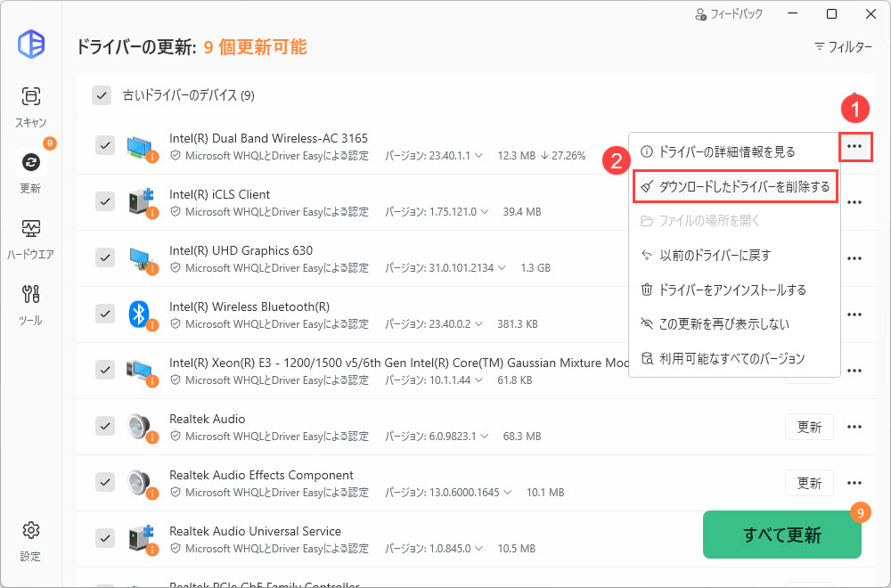Click the 12.3 MB ↓ 27.26% download progress
This screenshot has height=588, width=891.
[542, 156]
